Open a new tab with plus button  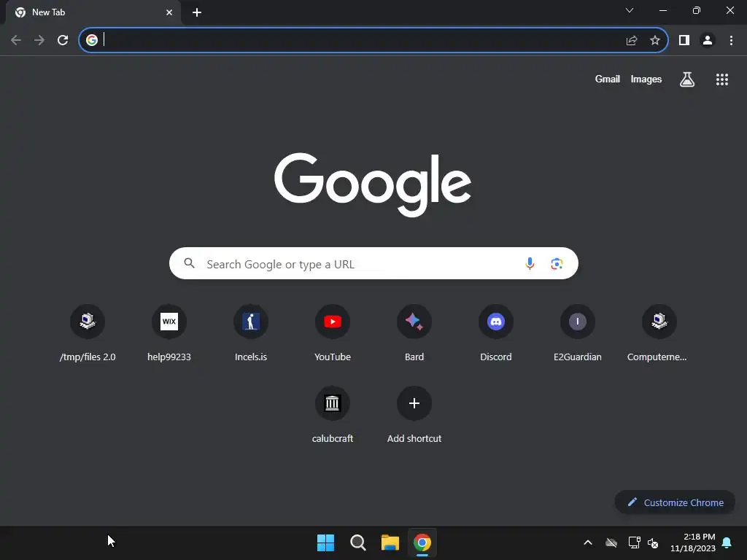coord(197,12)
